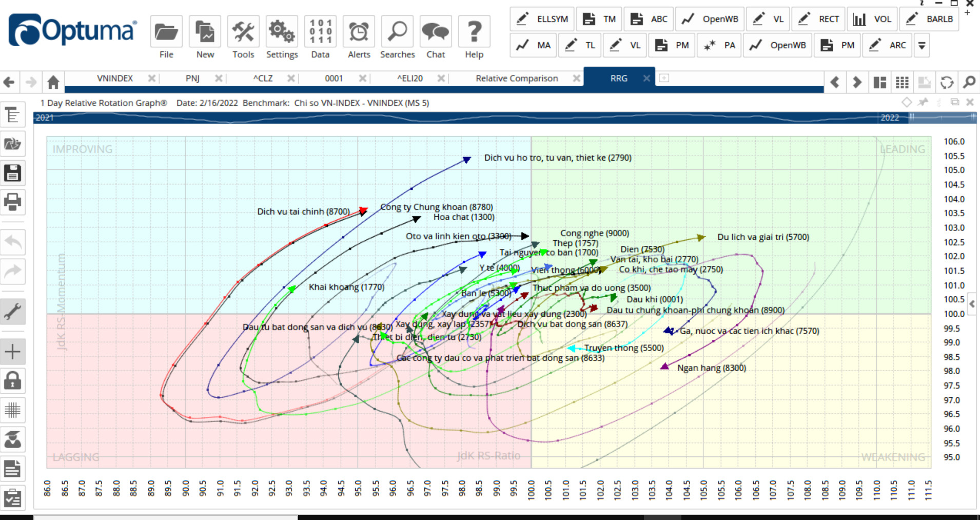The image size is (980, 520).
Task: Select the RECT drawing tool
Action: 818,19
